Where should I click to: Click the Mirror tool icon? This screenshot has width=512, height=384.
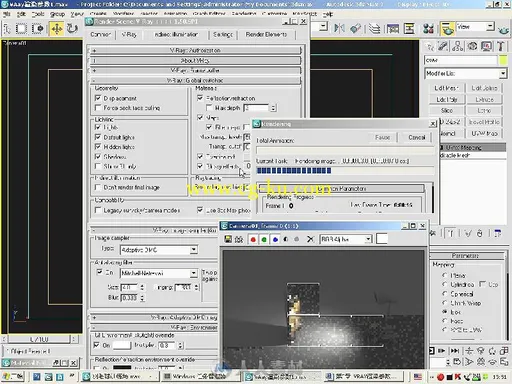pyautogui.click(x=339, y=28)
